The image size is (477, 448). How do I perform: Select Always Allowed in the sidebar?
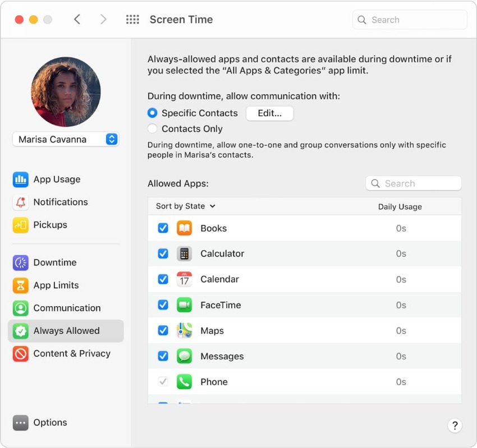(66, 331)
